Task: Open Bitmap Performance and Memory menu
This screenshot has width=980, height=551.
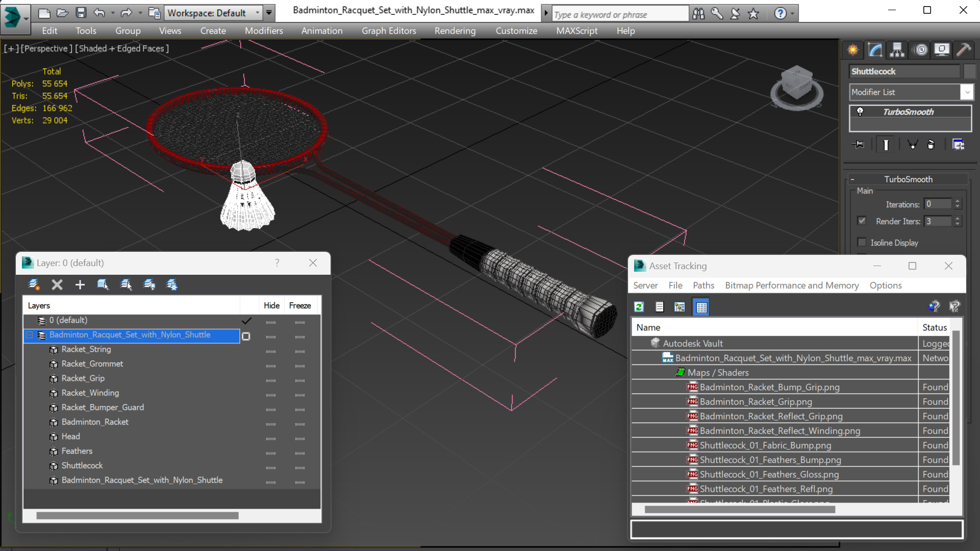Action: [x=792, y=285]
